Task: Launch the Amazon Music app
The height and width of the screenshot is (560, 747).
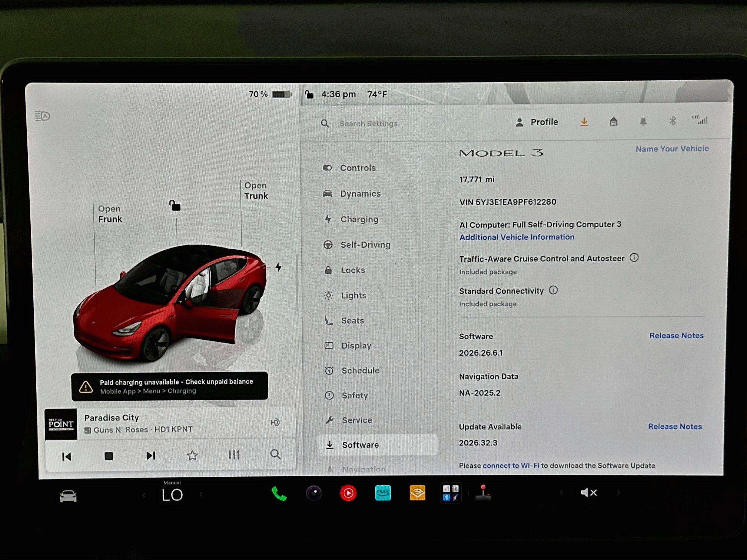Action: click(x=383, y=493)
